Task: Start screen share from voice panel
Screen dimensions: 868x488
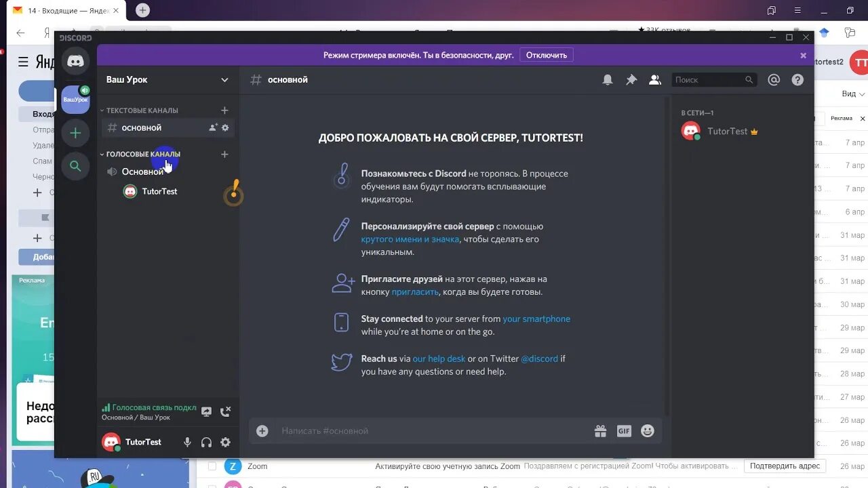Action: [x=207, y=411]
